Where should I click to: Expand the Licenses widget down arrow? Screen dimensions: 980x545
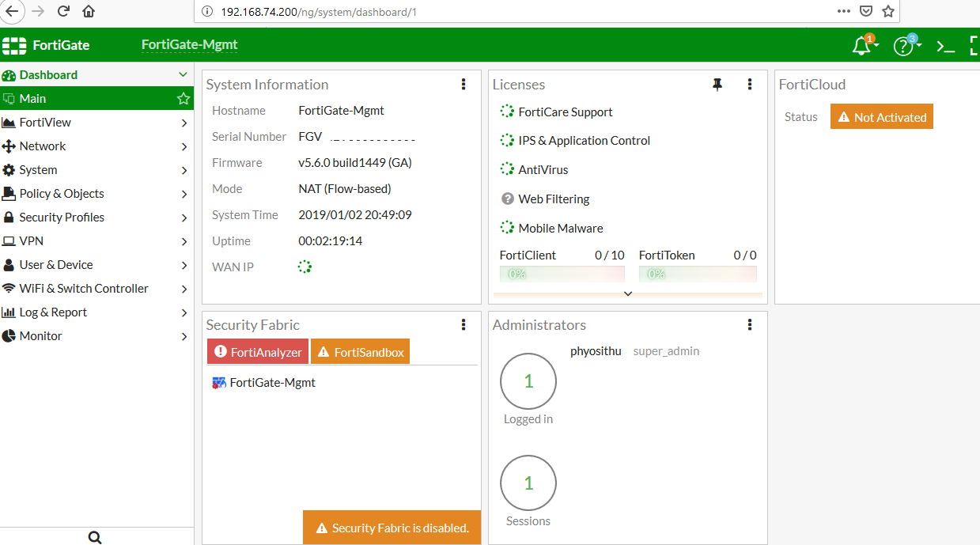[x=627, y=293]
